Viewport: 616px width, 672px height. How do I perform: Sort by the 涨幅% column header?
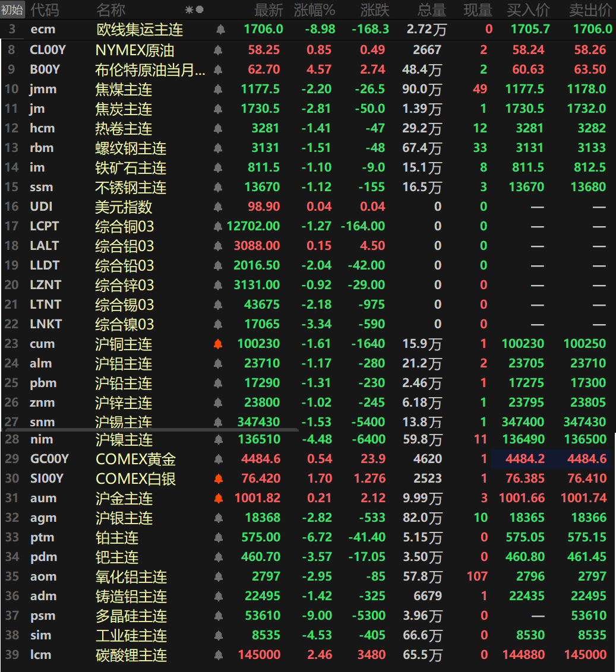click(315, 9)
